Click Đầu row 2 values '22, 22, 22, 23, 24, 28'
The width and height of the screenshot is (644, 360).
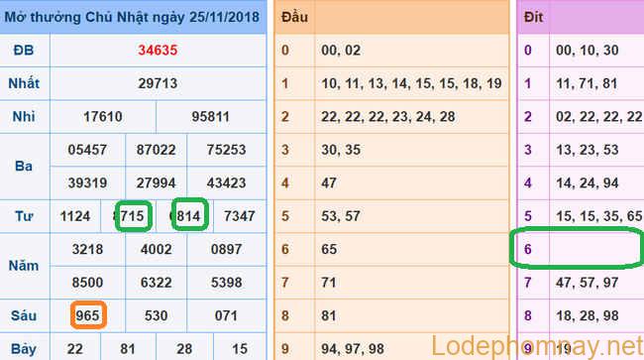[x=388, y=117]
